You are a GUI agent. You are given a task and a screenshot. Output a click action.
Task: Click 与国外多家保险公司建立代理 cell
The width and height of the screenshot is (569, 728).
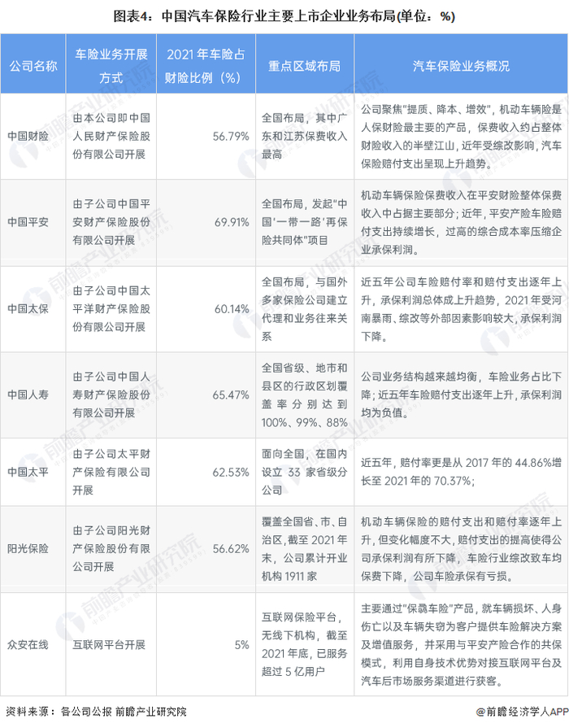[305, 309]
